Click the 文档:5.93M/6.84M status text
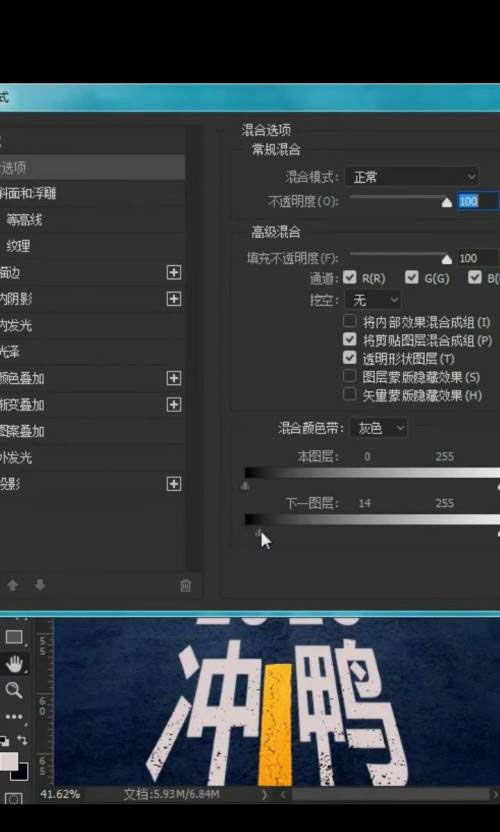Image resolution: width=500 pixels, height=832 pixels. [x=171, y=794]
